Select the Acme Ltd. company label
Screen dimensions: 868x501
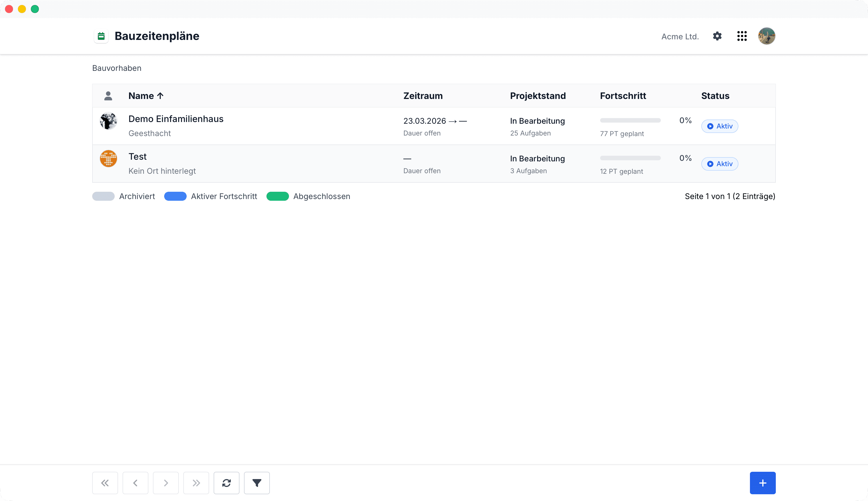pyautogui.click(x=680, y=37)
